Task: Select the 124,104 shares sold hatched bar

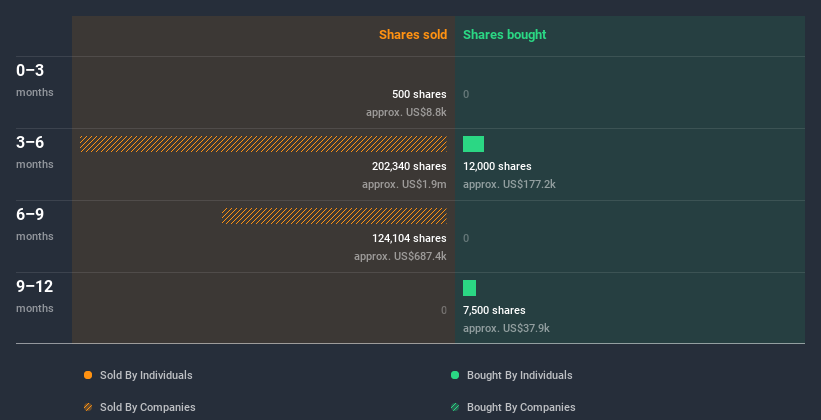Action: coord(335,216)
